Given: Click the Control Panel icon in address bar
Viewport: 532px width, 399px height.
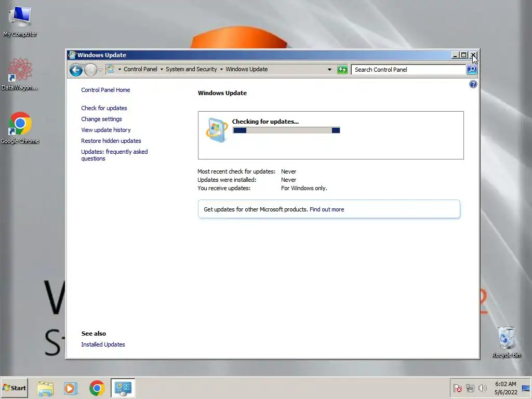Looking at the screenshot, I should pos(111,69).
